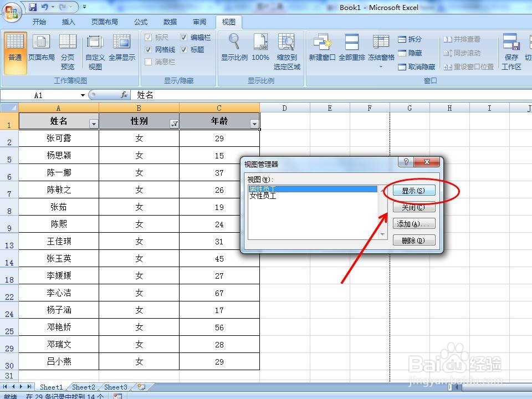Disable the 编辑栏 formula bar checkbox

pyautogui.click(x=183, y=38)
